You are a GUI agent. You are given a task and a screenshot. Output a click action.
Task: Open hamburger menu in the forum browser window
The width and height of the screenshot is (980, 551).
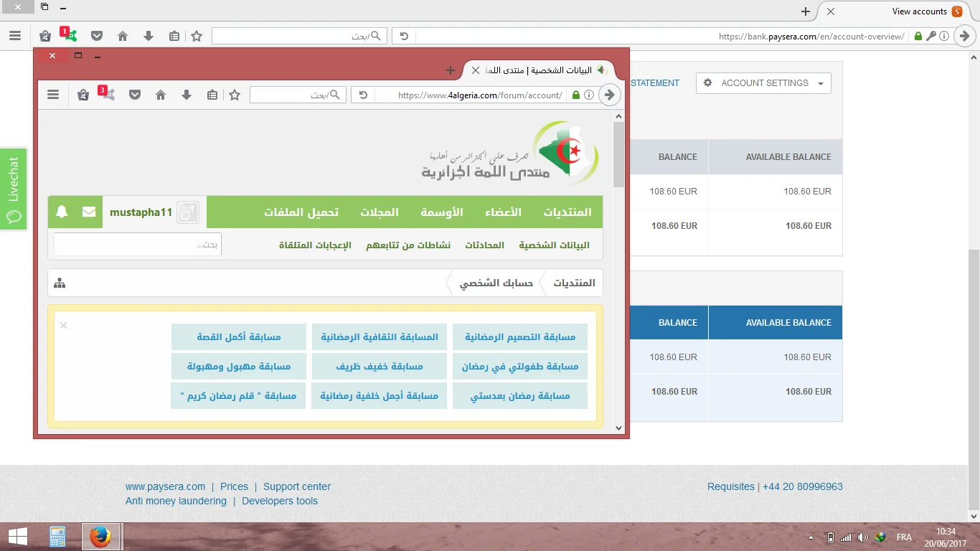(53, 95)
